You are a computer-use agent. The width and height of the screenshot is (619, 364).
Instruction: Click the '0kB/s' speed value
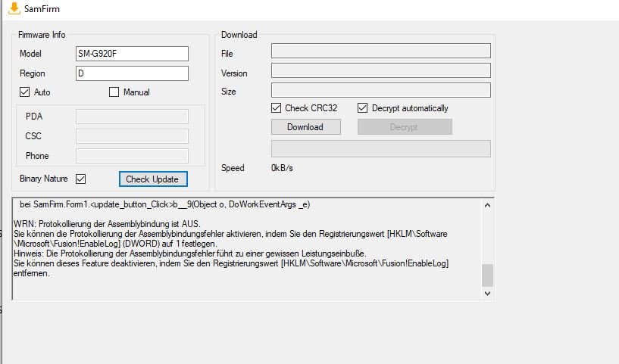tap(282, 168)
